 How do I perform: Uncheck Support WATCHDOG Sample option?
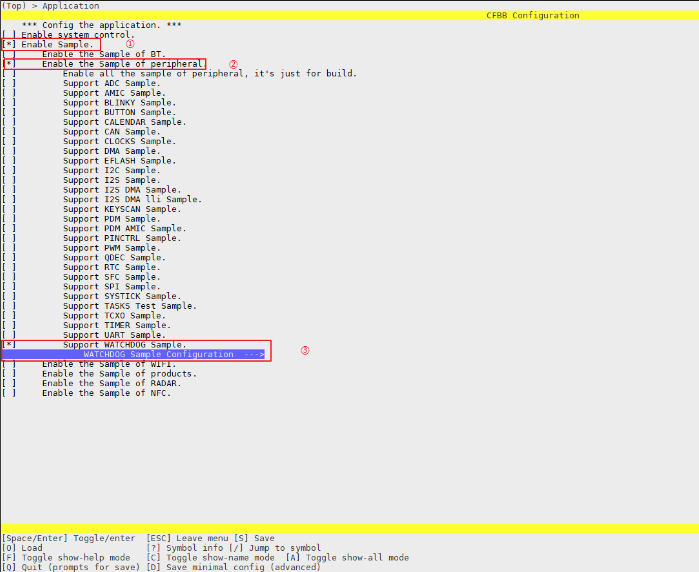tap(9, 345)
